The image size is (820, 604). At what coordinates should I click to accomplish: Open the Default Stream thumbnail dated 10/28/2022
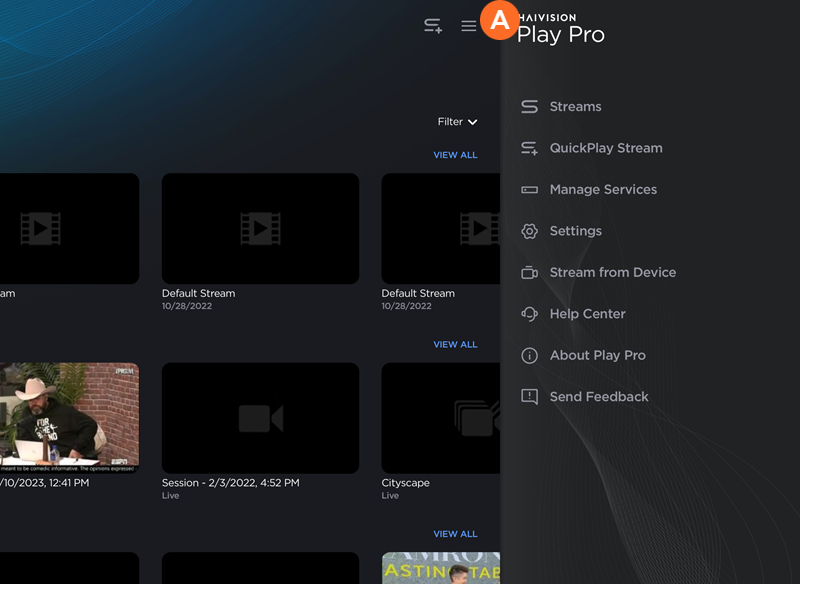tap(260, 229)
